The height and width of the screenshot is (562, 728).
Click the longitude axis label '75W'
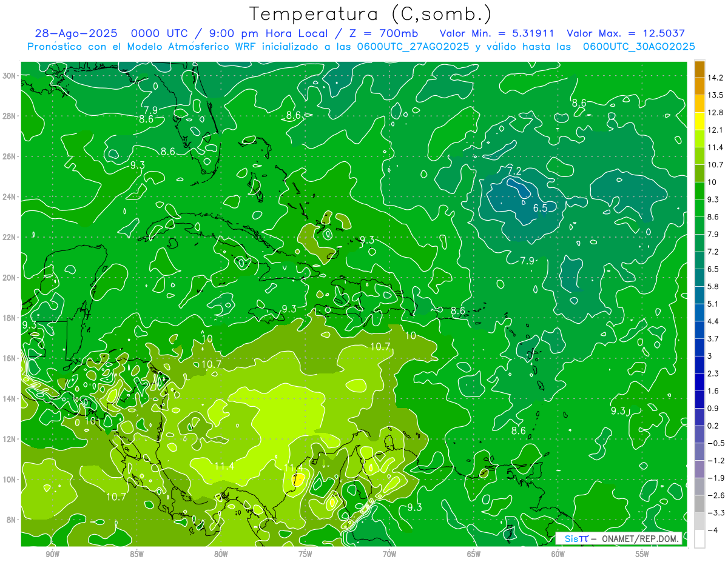tap(305, 554)
